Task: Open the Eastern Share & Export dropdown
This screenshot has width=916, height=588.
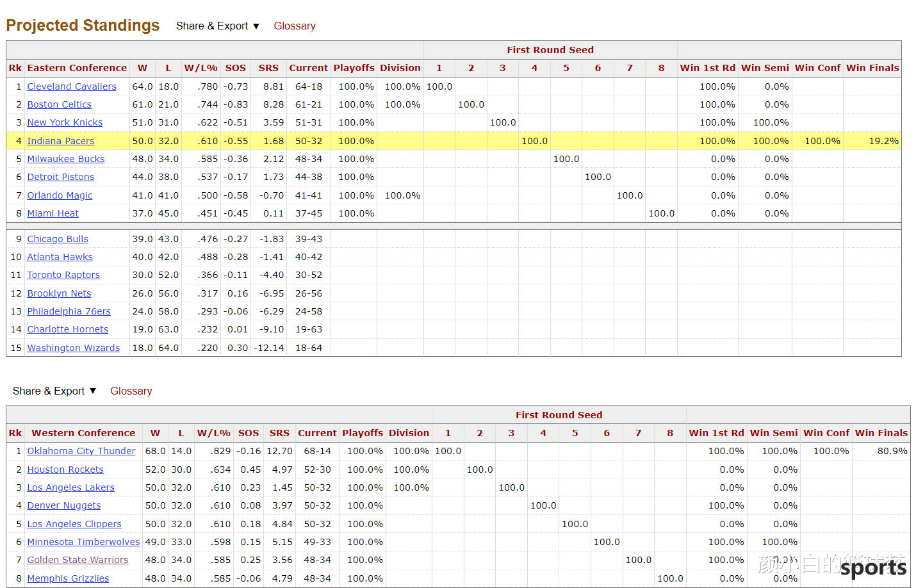Action: pos(218,26)
